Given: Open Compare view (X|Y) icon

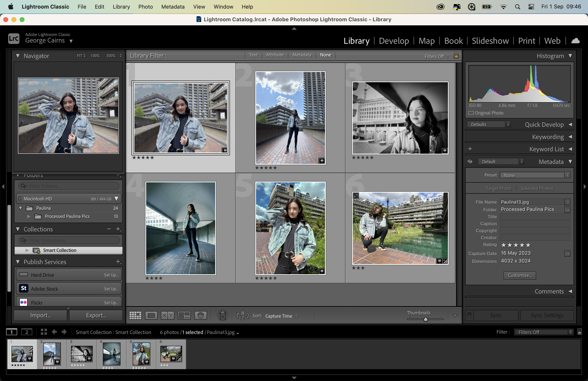Looking at the screenshot, I should [167, 315].
